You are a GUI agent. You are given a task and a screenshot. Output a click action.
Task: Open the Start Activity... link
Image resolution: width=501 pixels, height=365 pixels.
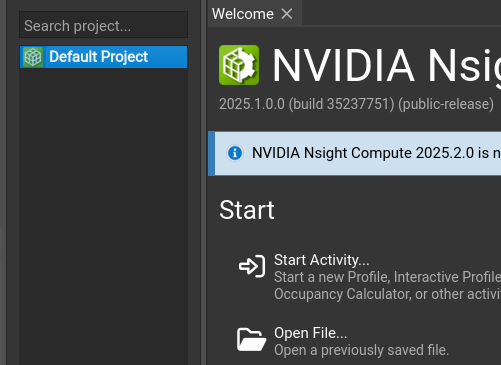click(x=322, y=260)
